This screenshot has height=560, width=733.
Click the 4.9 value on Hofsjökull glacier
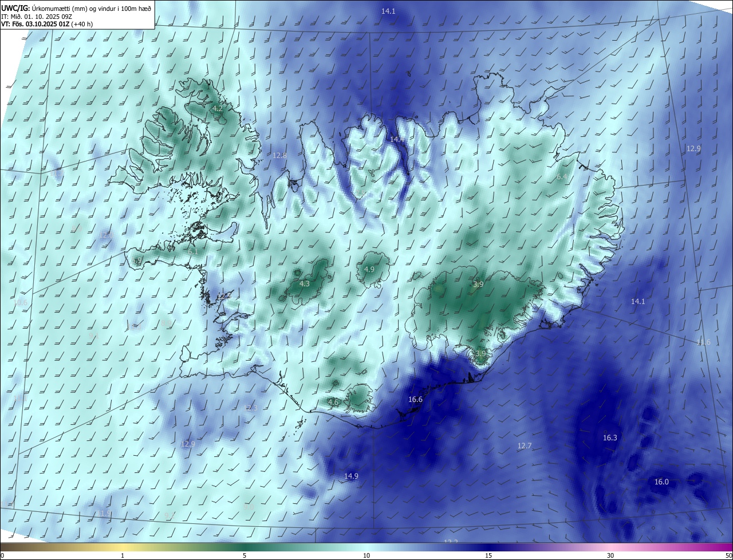[x=369, y=269]
